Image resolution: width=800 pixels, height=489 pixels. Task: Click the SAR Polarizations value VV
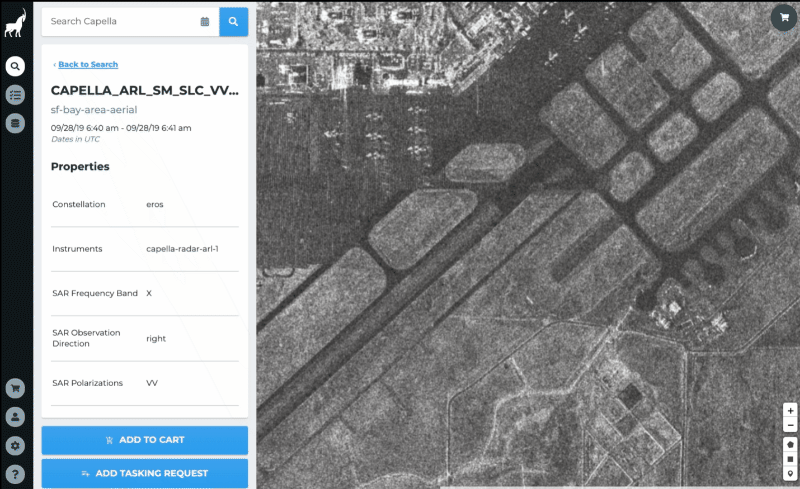[x=152, y=383]
